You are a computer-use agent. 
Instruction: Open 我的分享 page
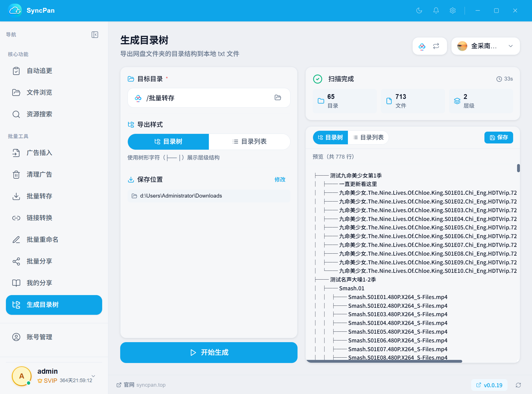click(x=54, y=283)
